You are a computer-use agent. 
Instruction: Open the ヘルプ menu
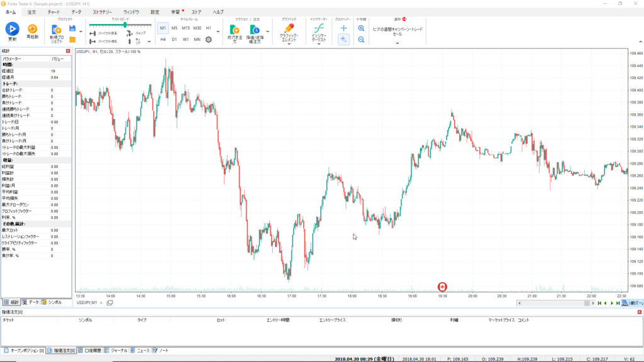click(218, 13)
